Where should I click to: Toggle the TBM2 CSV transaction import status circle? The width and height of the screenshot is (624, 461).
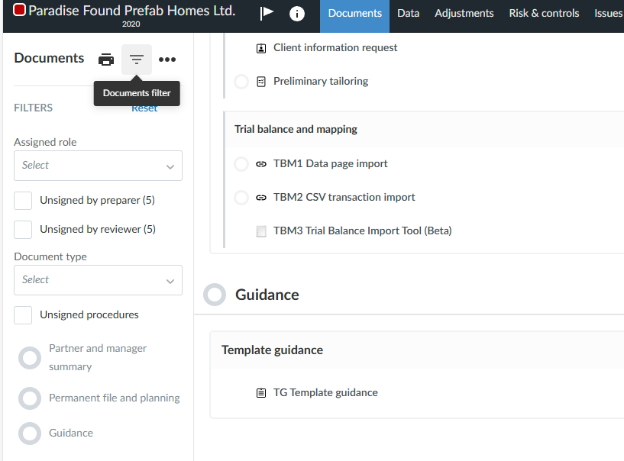(x=241, y=197)
